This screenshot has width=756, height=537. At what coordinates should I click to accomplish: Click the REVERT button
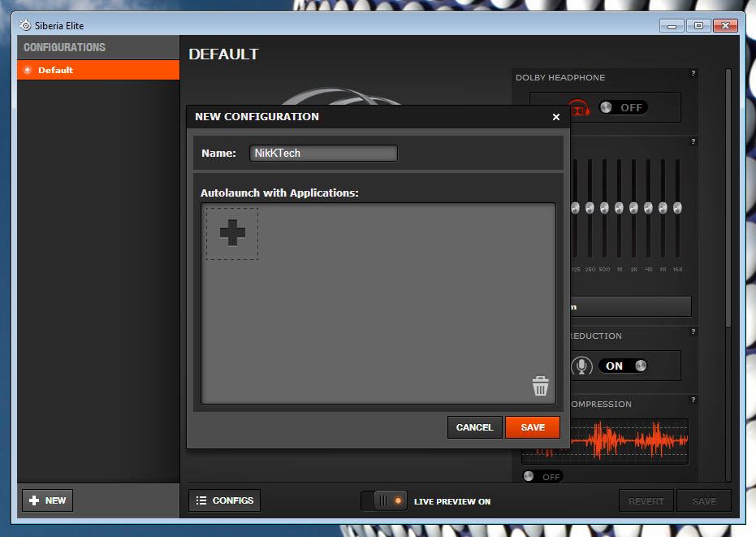tap(646, 500)
